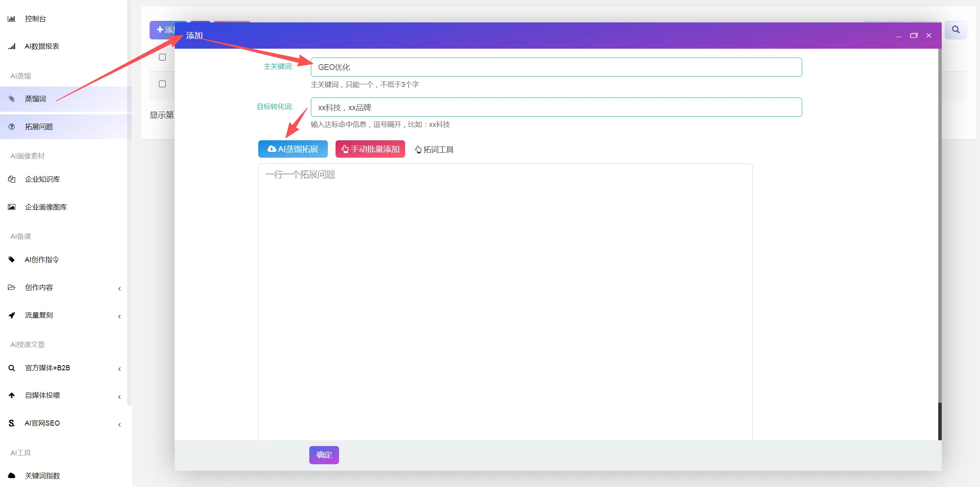Open the 蒸馏词 menu item

(36, 99)
